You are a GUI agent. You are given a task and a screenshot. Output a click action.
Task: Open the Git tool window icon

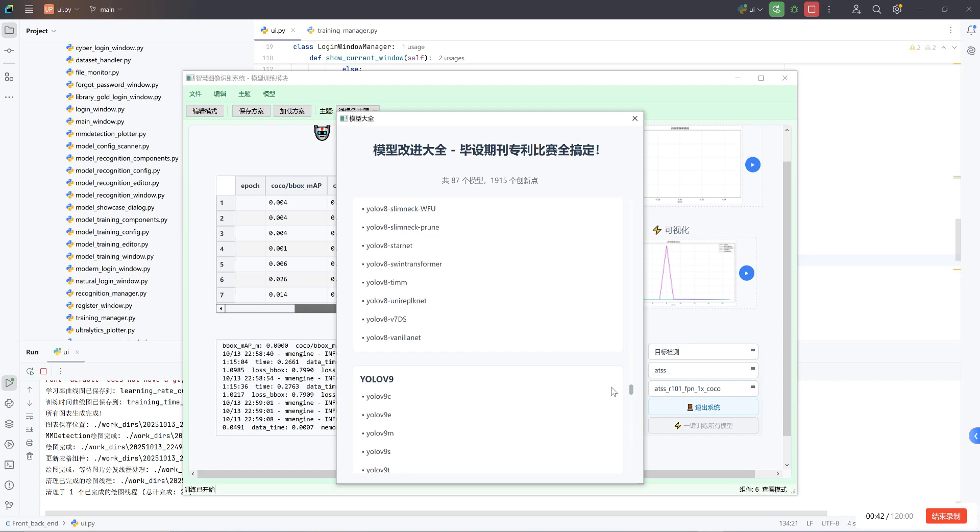tap(9, 505)
